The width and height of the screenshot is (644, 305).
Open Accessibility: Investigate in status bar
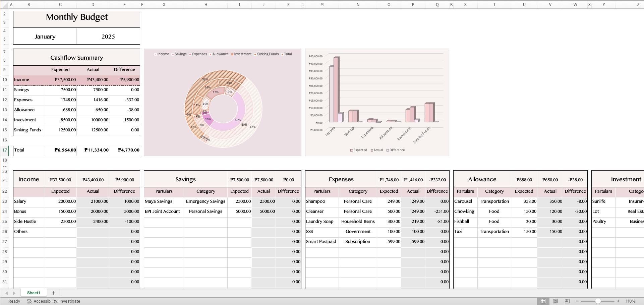(x=54, y=301)
